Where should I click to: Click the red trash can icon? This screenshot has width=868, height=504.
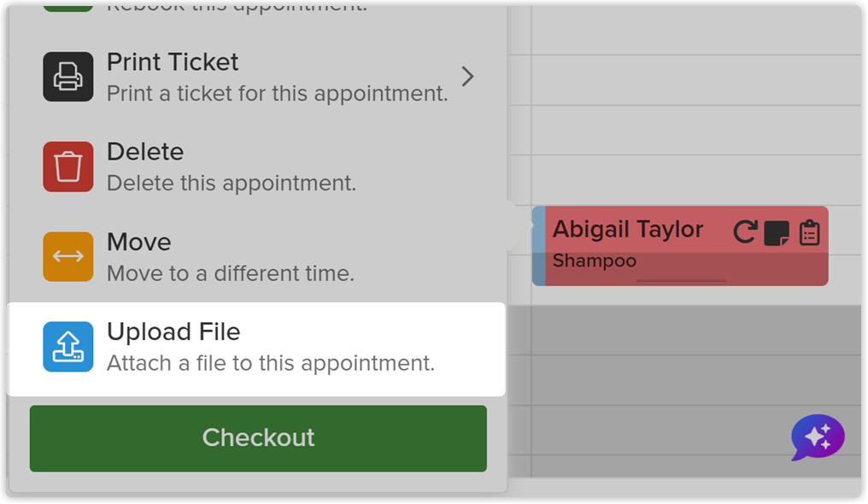pos(68,167)
